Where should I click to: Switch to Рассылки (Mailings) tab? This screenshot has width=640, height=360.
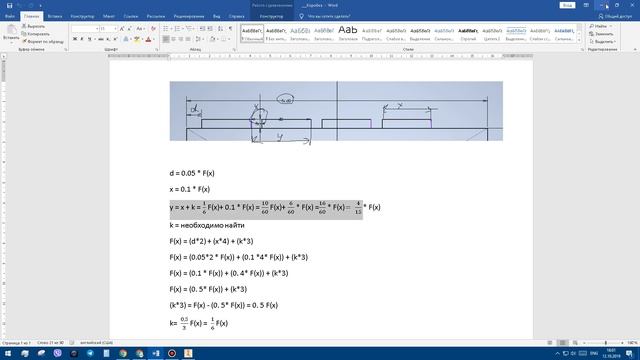(x=156, y=16)
